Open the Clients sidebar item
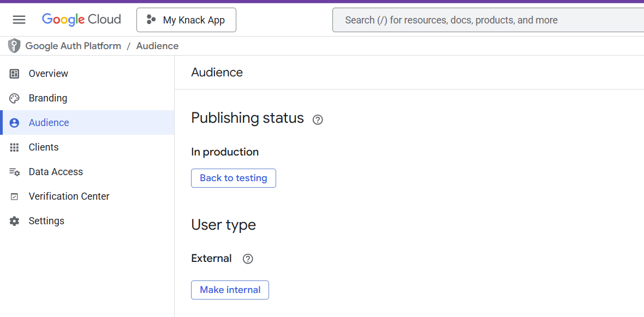Image resolution: width=644 pixels, height=317 pixels. pos(87,147)
